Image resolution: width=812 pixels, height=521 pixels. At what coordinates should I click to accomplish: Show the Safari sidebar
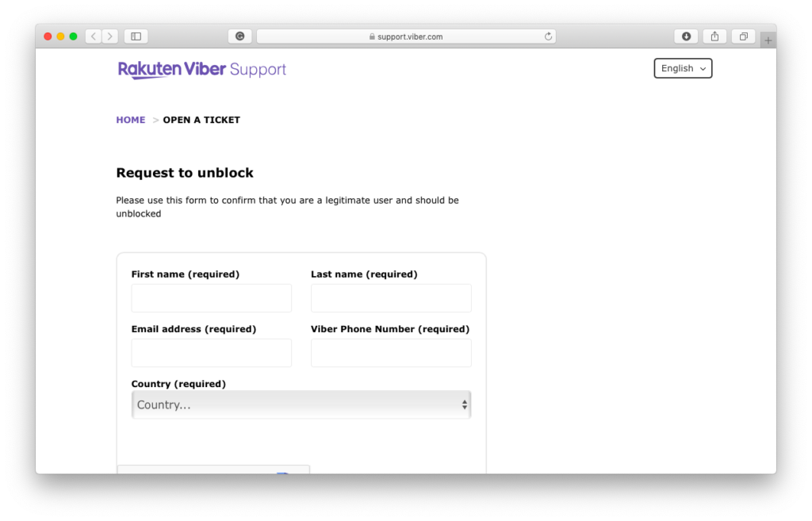[136, 36]
